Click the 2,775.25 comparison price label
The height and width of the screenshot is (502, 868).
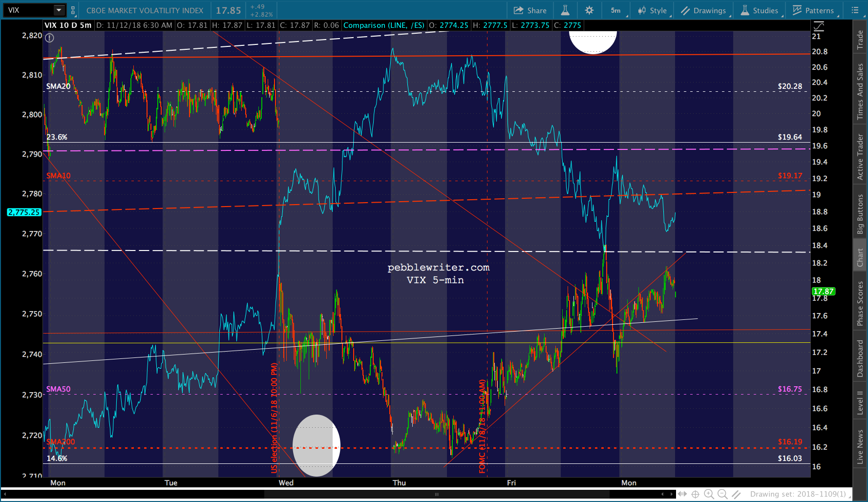point(24,212)
